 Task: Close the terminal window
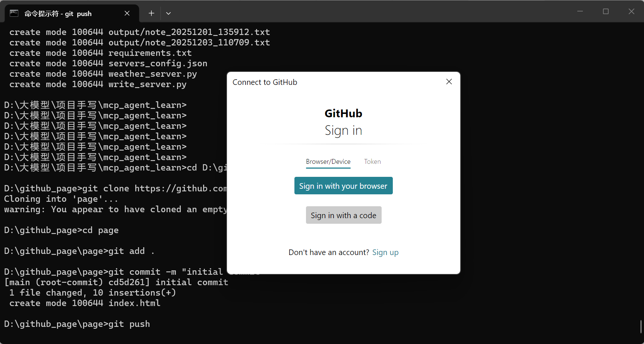point(631,12)
